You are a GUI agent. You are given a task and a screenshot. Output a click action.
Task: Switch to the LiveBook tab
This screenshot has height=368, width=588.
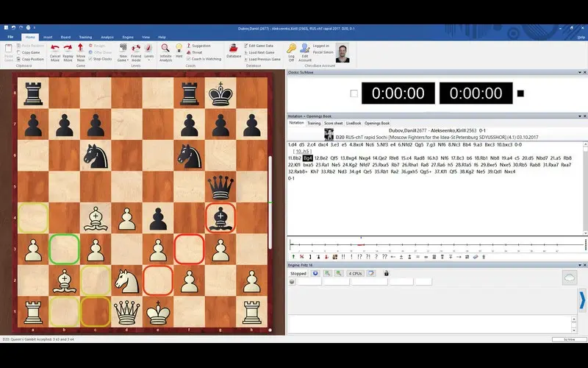point(354,123)
